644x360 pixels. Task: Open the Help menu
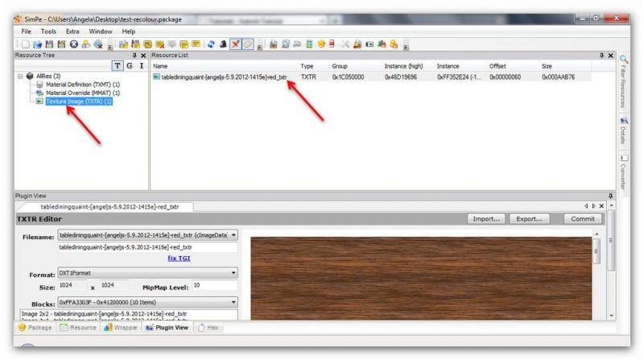[128, 31]
